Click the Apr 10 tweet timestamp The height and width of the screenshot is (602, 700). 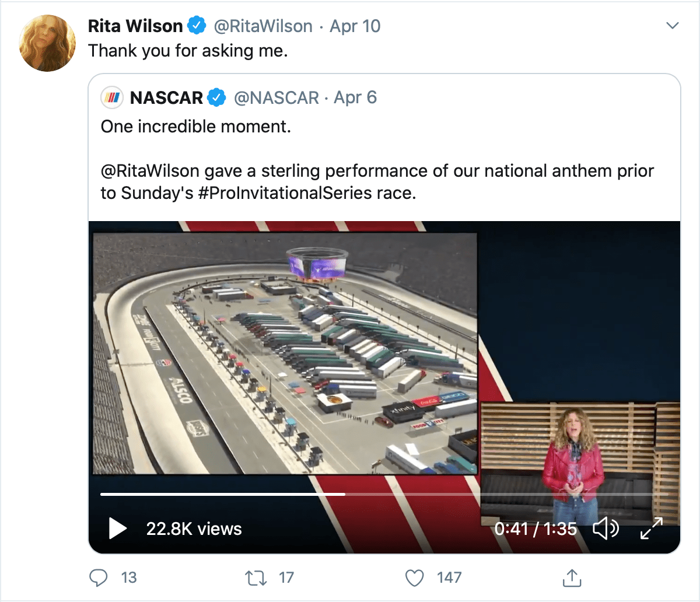pyautogui.click(x=355, y=26)
